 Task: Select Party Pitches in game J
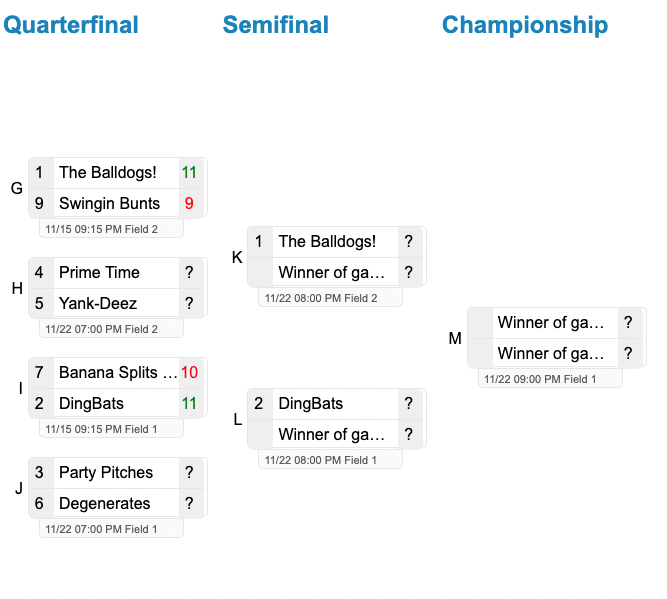[x=106, y=473]
